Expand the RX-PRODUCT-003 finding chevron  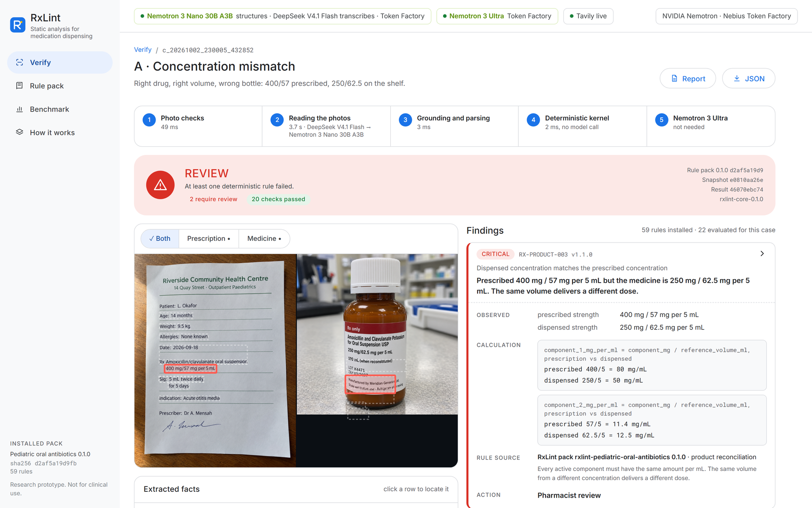(762, 254)
